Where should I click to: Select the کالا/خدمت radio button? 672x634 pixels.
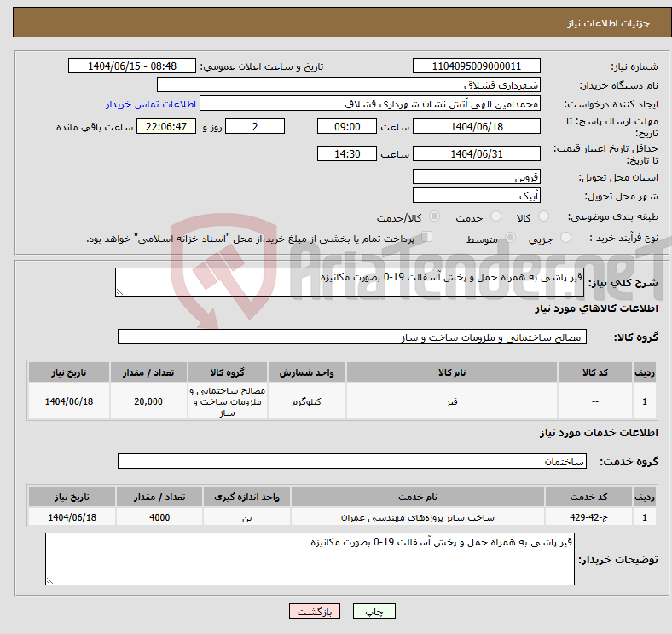pyautogui.click(x=435, y=216)
